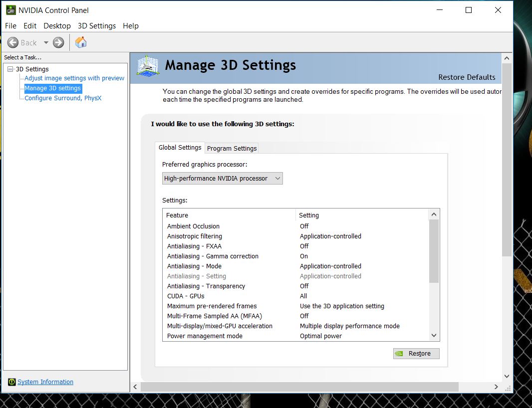532x408 pixels.
Task: Click the horizontal scroll right arrow
Action: pos(496,387)
